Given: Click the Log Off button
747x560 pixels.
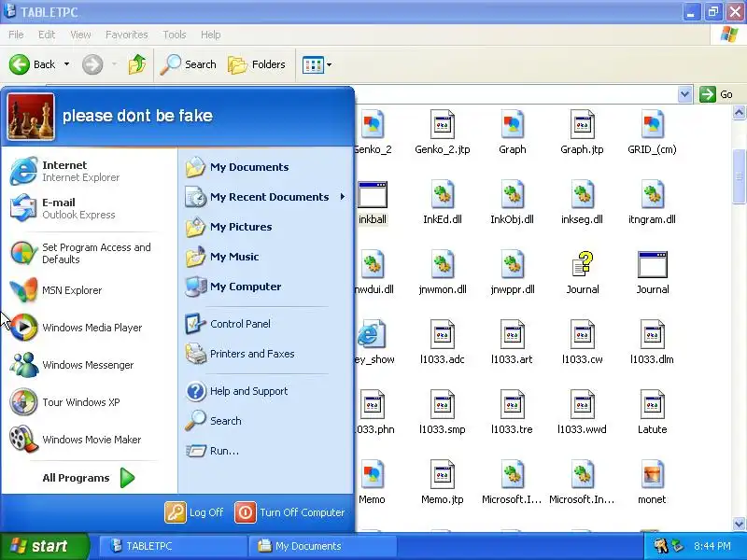Looking at the screenshot, I should pyautogui.click(x=194, y=512).
